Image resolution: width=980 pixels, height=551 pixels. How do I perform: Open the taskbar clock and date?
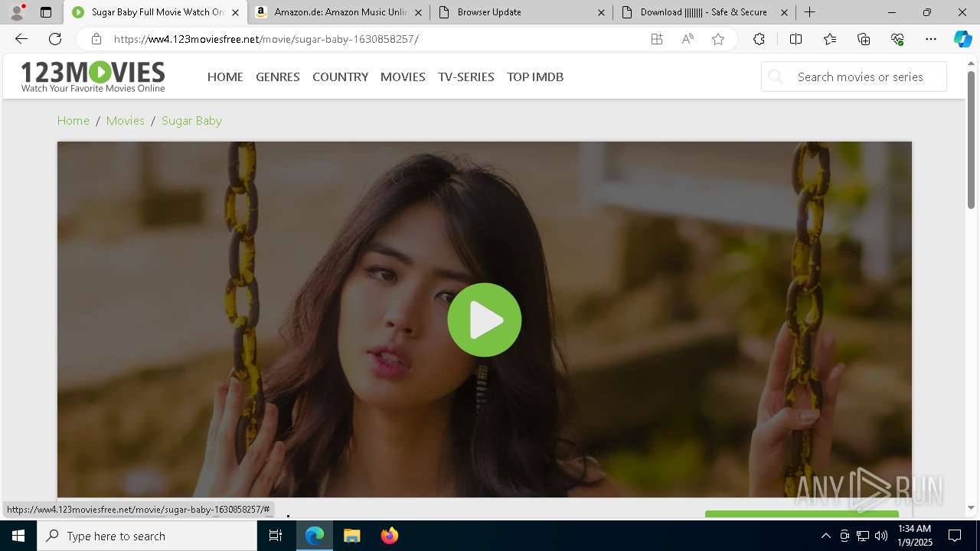914,536
